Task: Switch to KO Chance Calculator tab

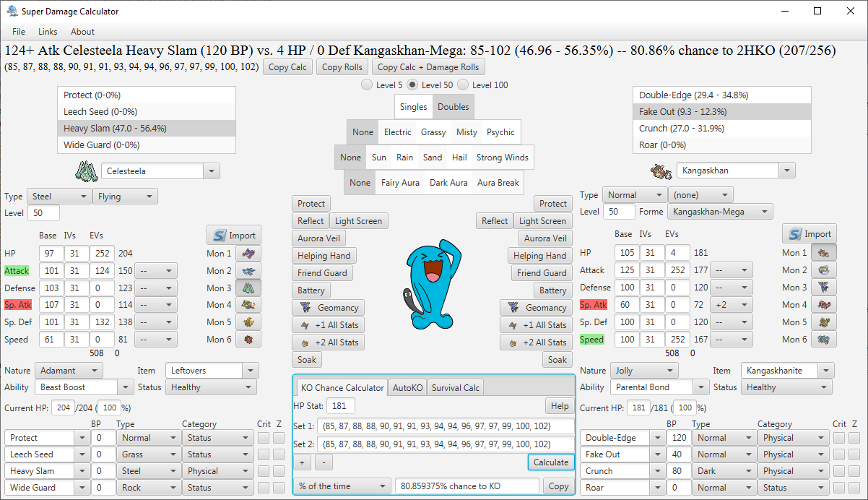Action: point(342,388)
